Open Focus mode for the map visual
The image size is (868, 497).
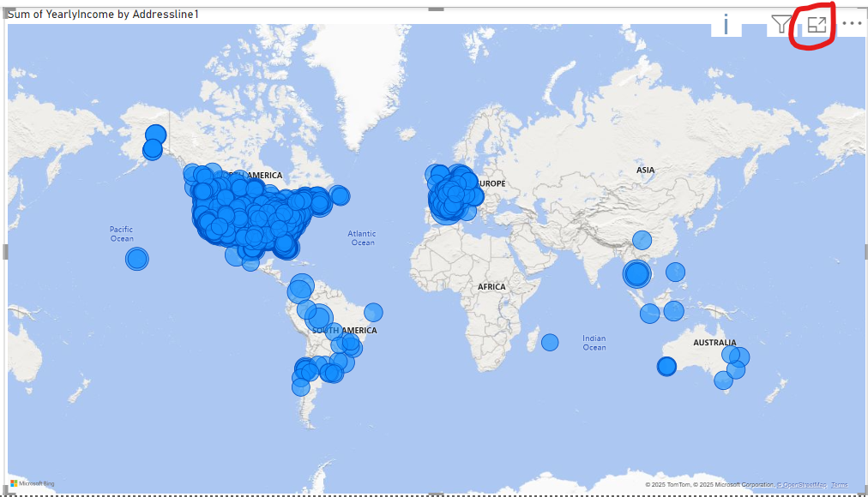tap(817, 24)
